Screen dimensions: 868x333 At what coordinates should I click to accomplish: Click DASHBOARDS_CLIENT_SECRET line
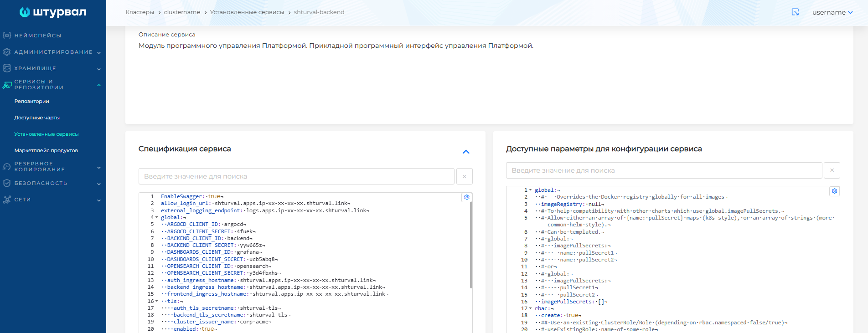[x=219, y=259]
